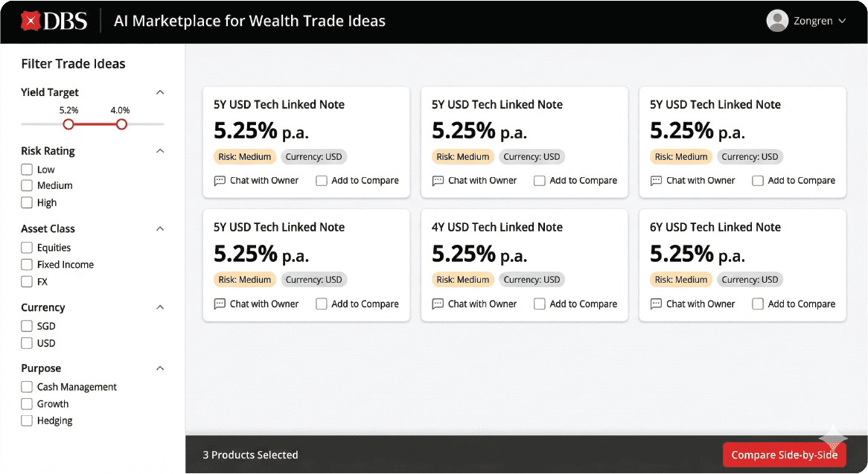Collapse the Yield Target filter section
Image resolution: width=868 pixels, height=474 pixels.
tap(159, 92)
